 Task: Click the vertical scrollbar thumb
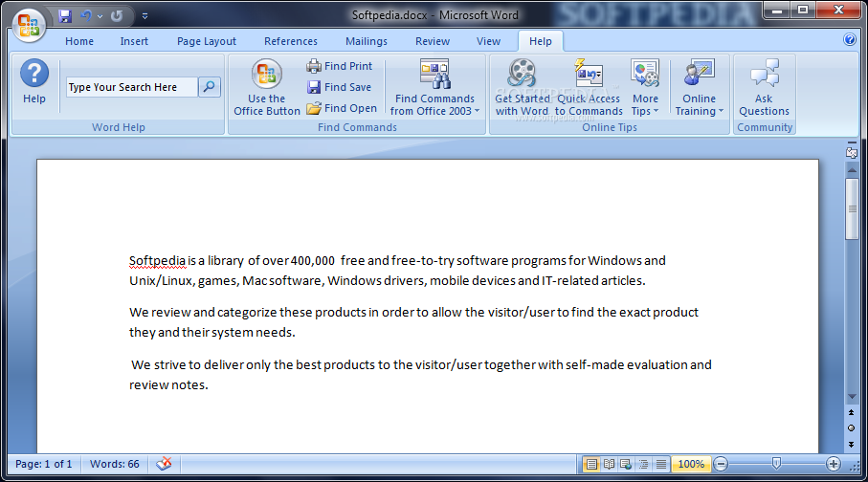[852, 209]
